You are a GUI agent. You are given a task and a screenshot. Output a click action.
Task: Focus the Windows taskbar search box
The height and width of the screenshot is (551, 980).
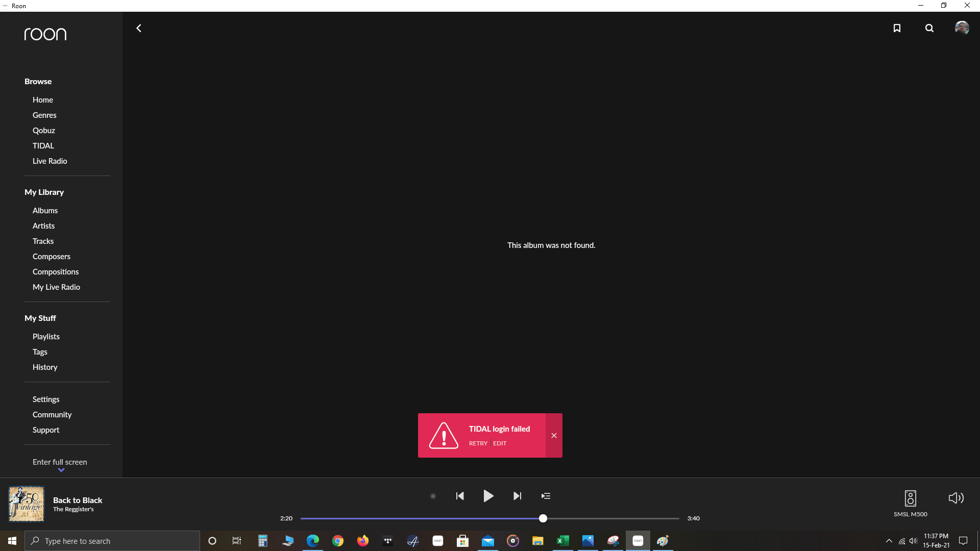[112, 541]
